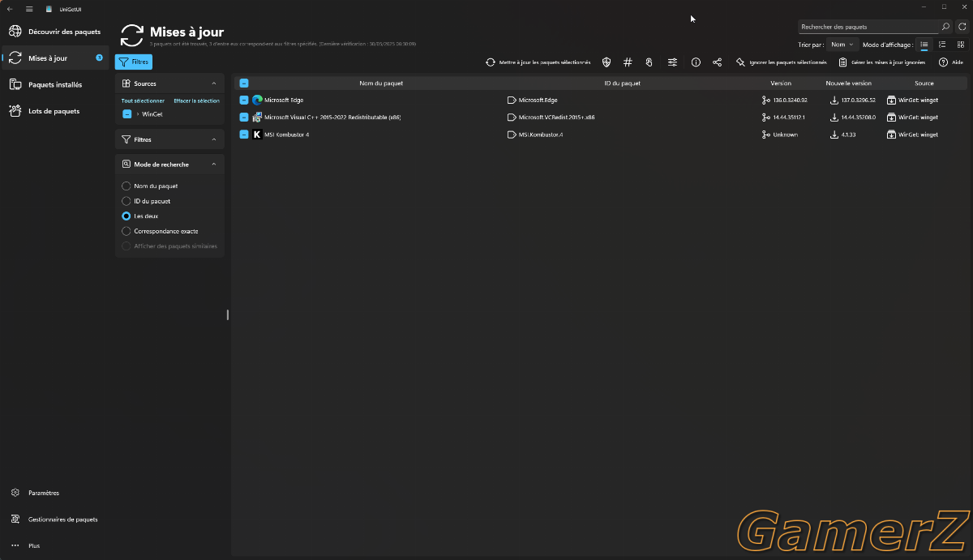Switch to detailed list display icon

(x=942, y=45)
